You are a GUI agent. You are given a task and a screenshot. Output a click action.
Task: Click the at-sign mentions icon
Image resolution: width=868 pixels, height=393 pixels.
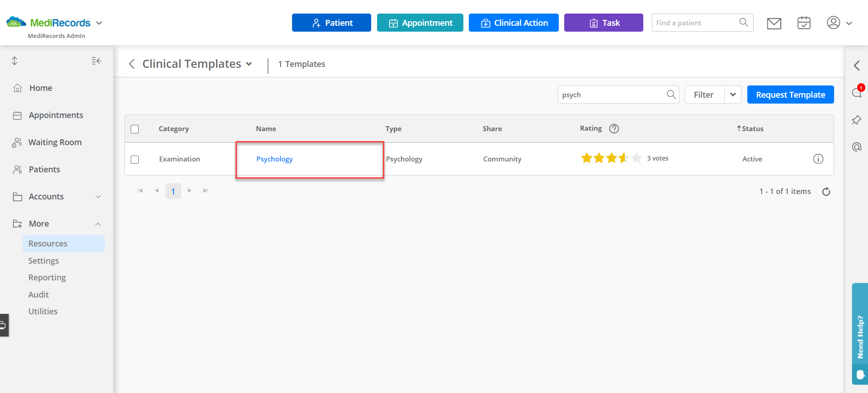pos(856,147)
